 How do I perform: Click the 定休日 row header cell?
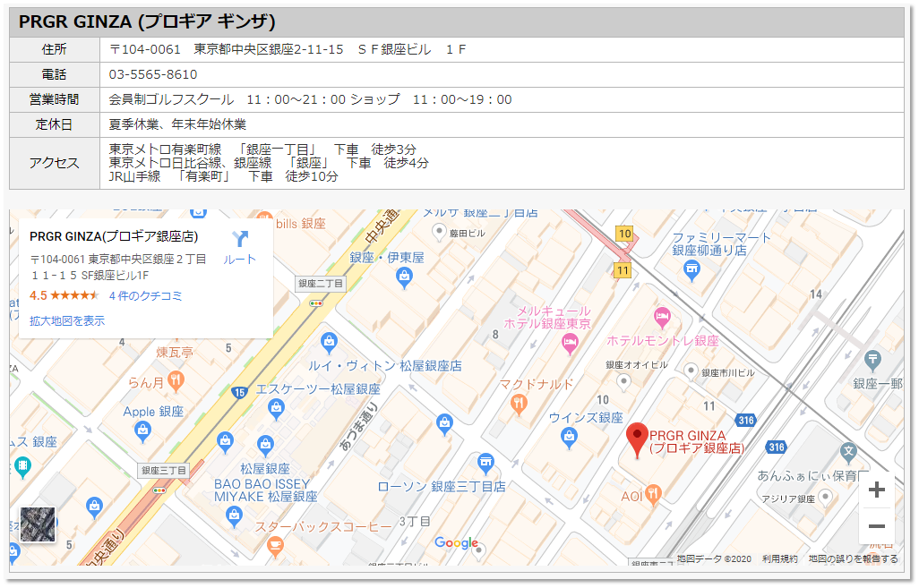pyautogui.click(x=55, y=125)
